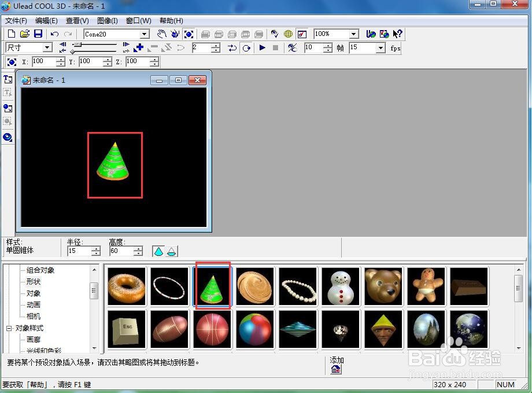This screenshot has width=532, height=393.
Task: Open the 帮助(H) menu
Action: pyautogui.click(x=171, y=21)
